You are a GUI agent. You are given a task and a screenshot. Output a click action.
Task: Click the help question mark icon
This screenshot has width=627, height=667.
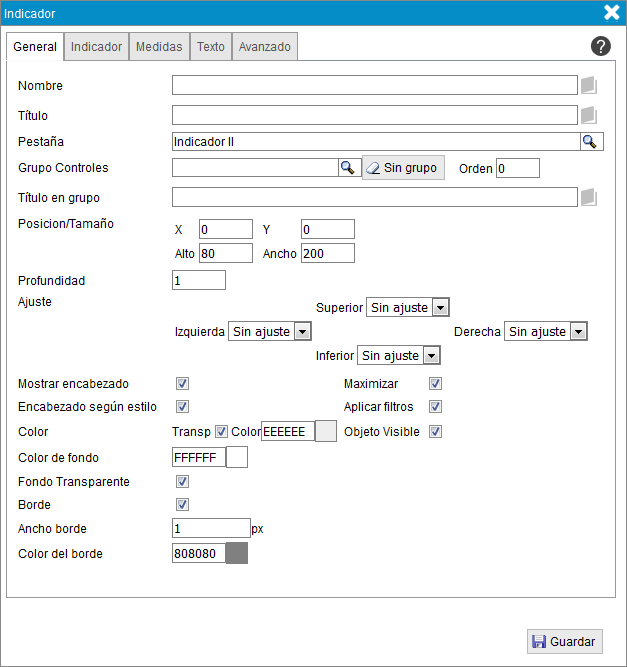click(x=601, y=46)
